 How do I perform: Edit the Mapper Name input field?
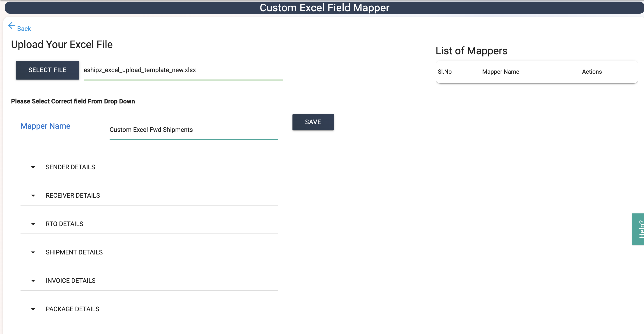point(194,130)
